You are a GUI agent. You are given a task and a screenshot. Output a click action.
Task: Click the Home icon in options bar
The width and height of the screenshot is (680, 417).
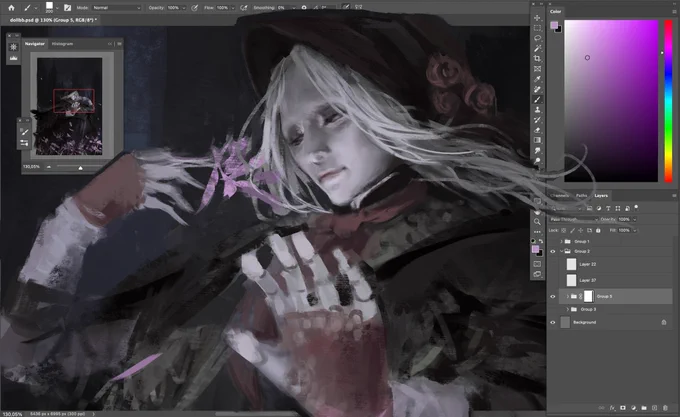pos(11,7)
